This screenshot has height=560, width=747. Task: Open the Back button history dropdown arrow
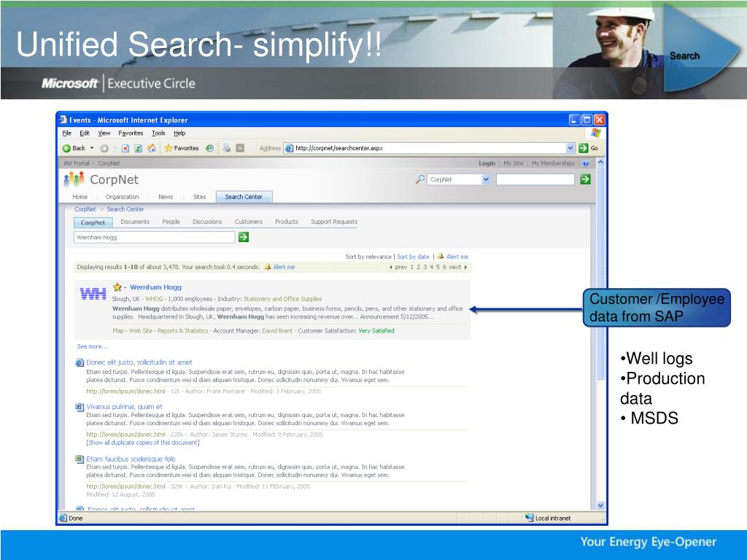point(92,148)
